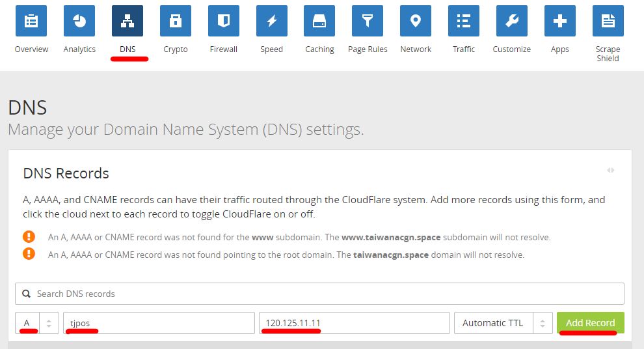Open the Firewall shield icon
Screen dimensions: 644x349
pyautogui.click(x=224, y=21)
